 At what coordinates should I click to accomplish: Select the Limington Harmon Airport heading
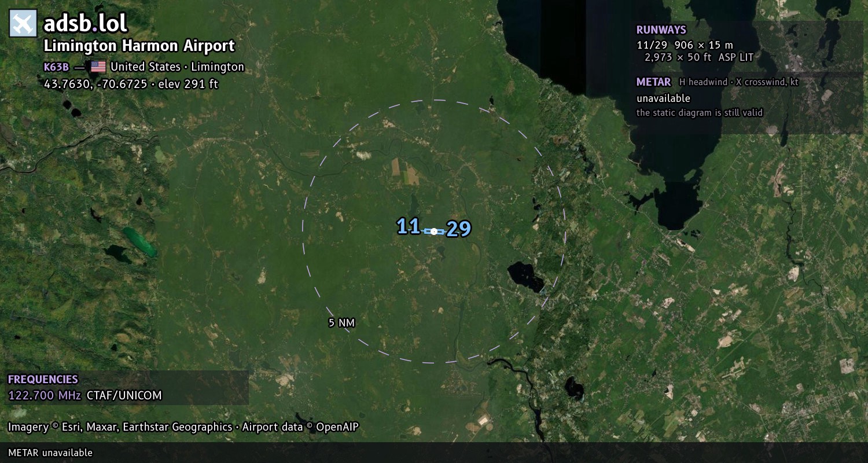(139, 46)
